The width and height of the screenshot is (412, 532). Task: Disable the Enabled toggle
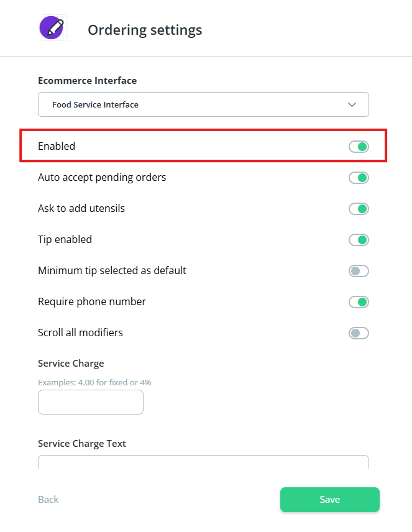pyautogui.click(x=359, y=147)
